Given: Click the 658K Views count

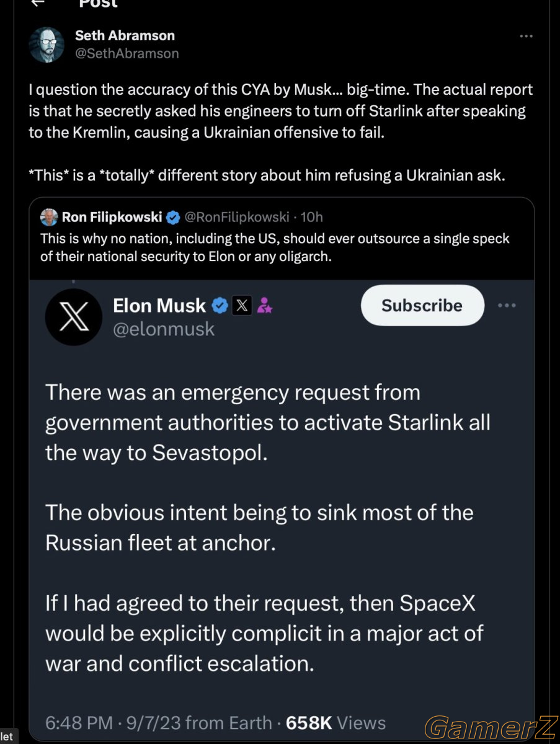Looking at the screenshot, I should 336,722.
